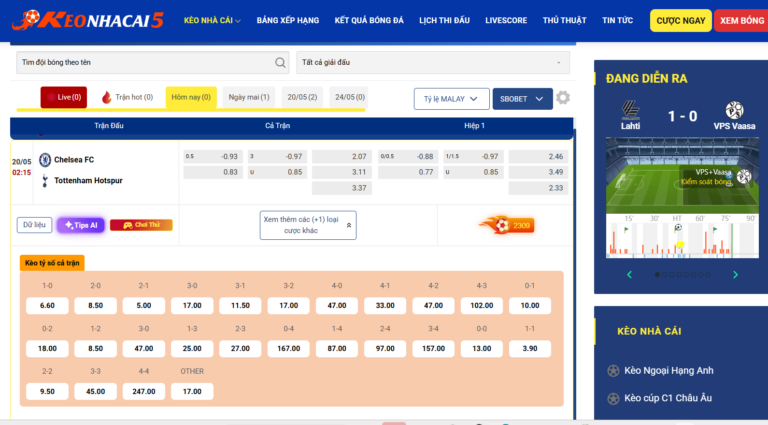This screenshot has width=768, height=425.
Task: Click the Tips AI button
Action: 81,225
